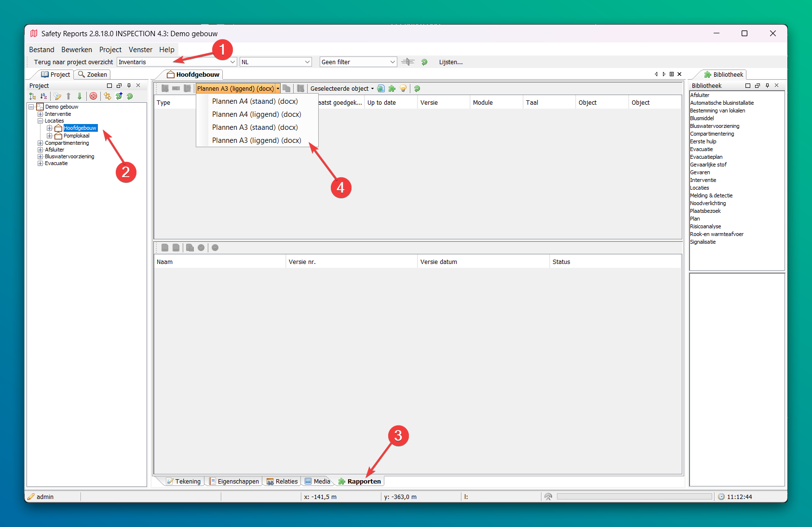This screenshot has width=812, height=527.
Task: Choose Plannen A3 (liggend) (docx) from list
Action: (257, 140)
